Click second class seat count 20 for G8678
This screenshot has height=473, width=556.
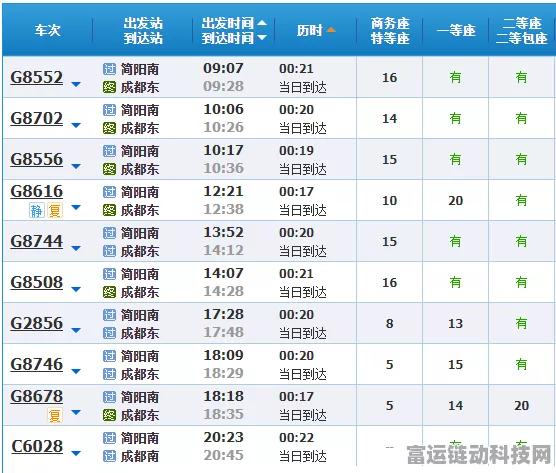tap(521, 405)
